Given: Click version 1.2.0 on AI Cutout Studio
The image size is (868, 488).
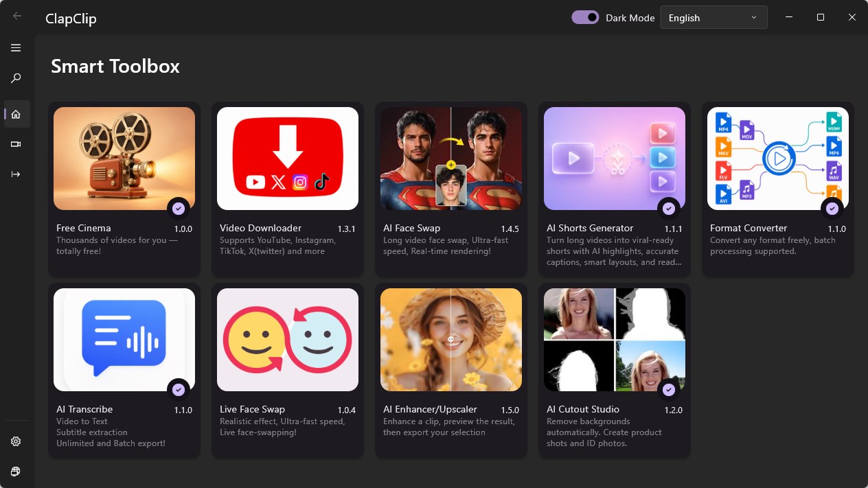Looking at the screenshot, I should click(x=674, y=410).
